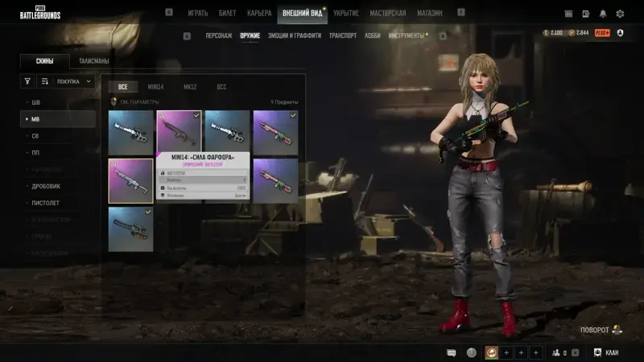Screen dimensions: 644x362
Task: Click the key hint icon right of МАГАЗИН
Action: [461, 12]
